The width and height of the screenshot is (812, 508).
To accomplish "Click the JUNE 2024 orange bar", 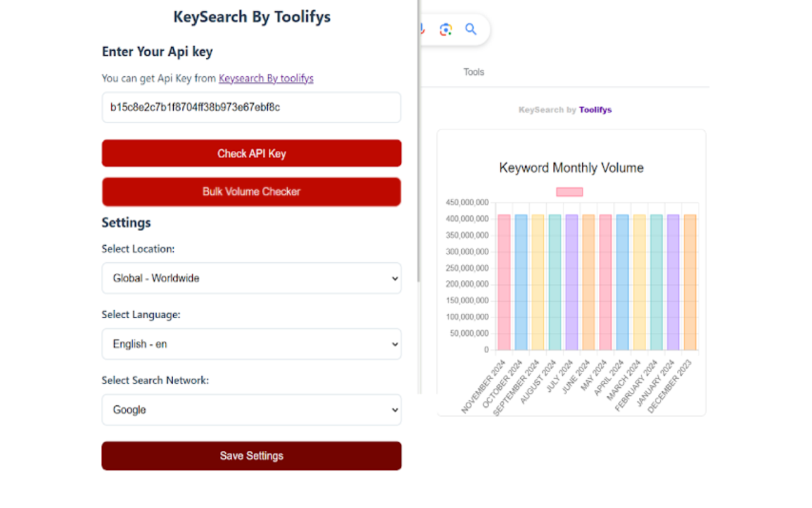I will [588, 283].
